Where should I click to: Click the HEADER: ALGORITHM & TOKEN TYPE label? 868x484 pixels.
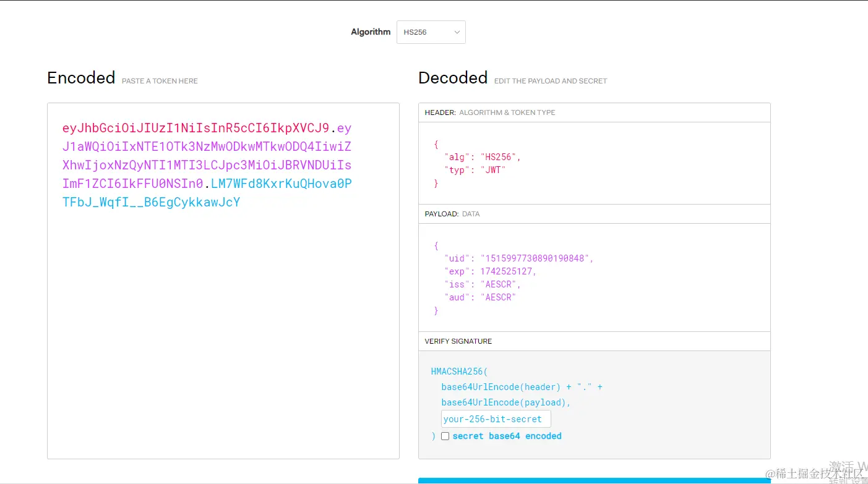click(x=490, y=113)
